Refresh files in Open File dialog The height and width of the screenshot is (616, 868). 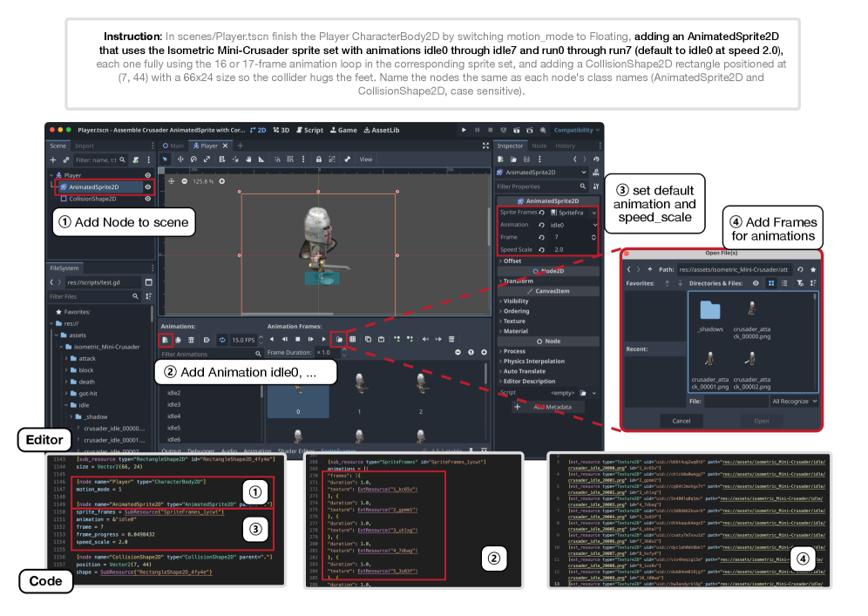point(800,269)
